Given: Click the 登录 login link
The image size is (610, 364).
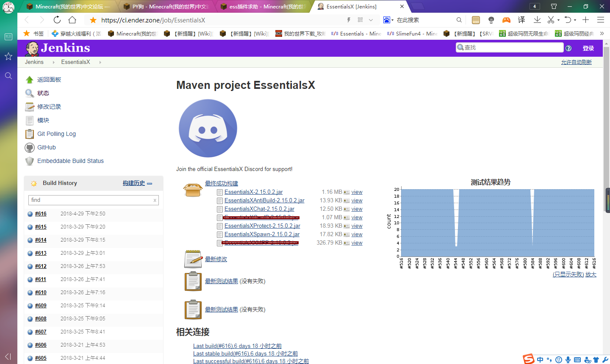Looking at the screenshot, I should coord(588,48).
